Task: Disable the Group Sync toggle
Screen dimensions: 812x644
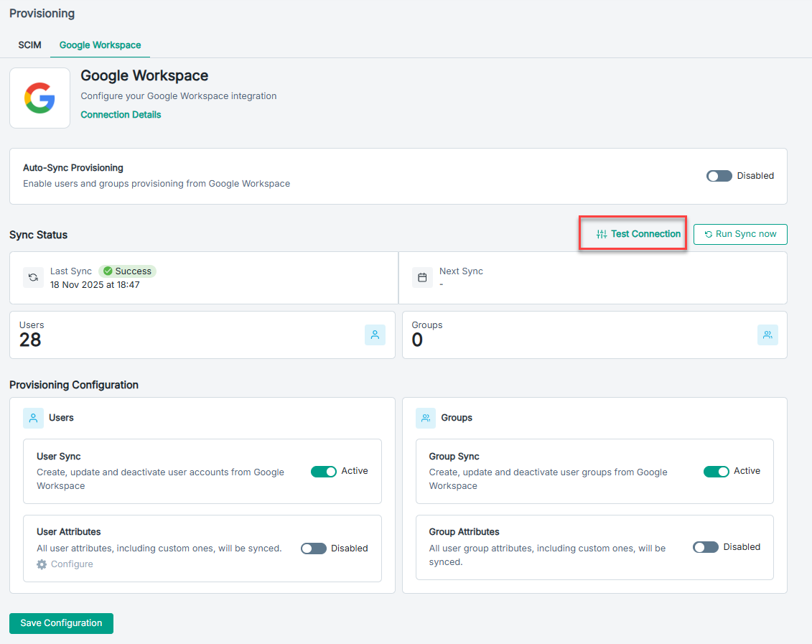Action: click(x=716, y=472)
